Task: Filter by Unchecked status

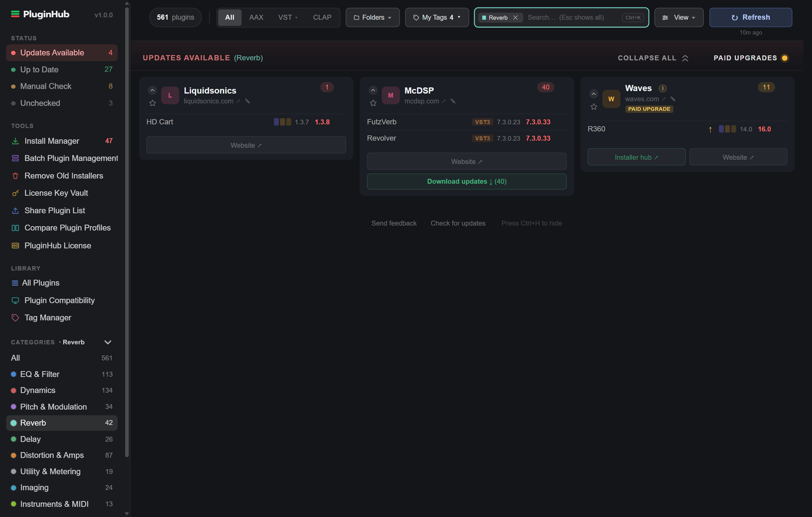Action: [62, 103]
